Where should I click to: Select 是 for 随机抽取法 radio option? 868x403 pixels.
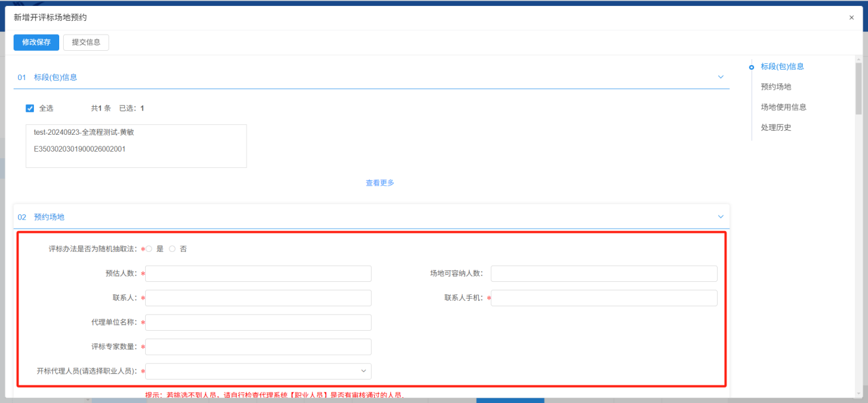[x=150, y=249]
